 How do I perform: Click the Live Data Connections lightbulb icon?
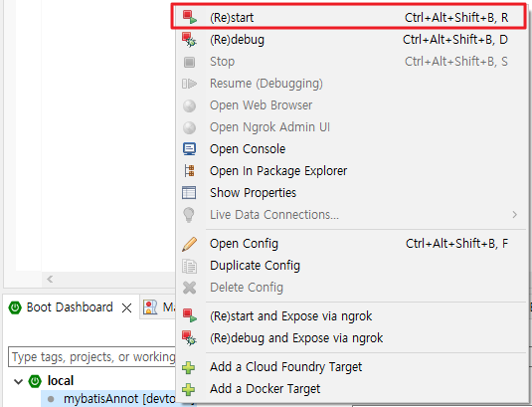click(189, 215)
